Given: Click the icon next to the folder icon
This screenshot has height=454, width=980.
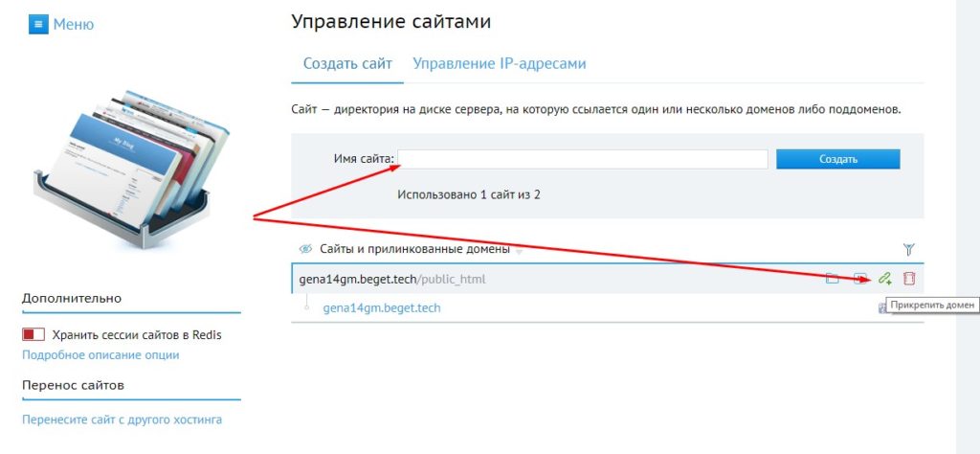Looking at the screenshot, I should click(861, 279).
